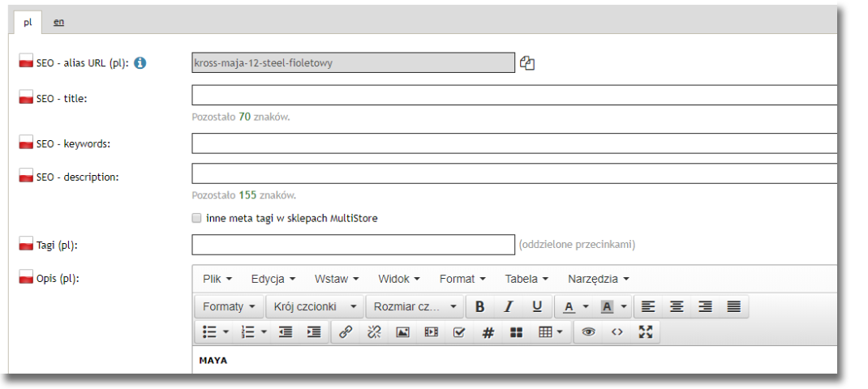Click the insert media video icon
868x389 pixels.
[x=431, y=332]
